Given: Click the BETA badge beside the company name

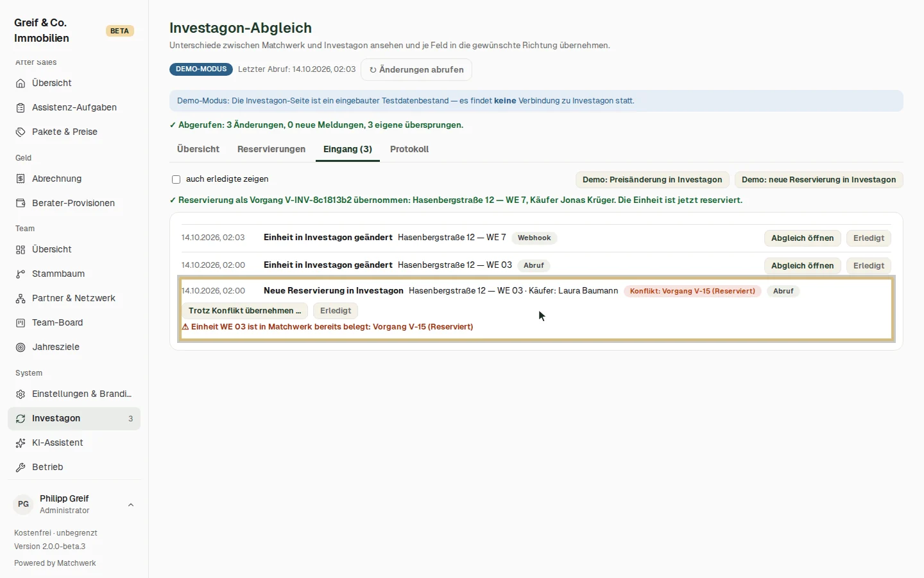Looking at the screenshot, I should 119,31.
